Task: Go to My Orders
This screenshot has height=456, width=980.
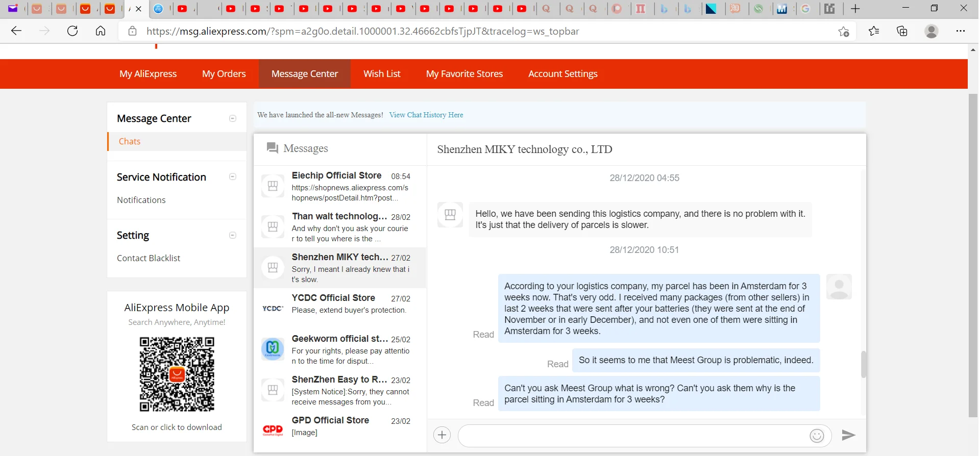Action: tap(224, 74)
